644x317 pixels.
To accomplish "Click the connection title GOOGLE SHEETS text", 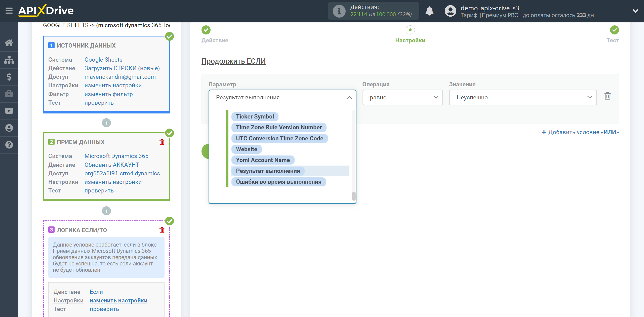I will tap(106, 25).
